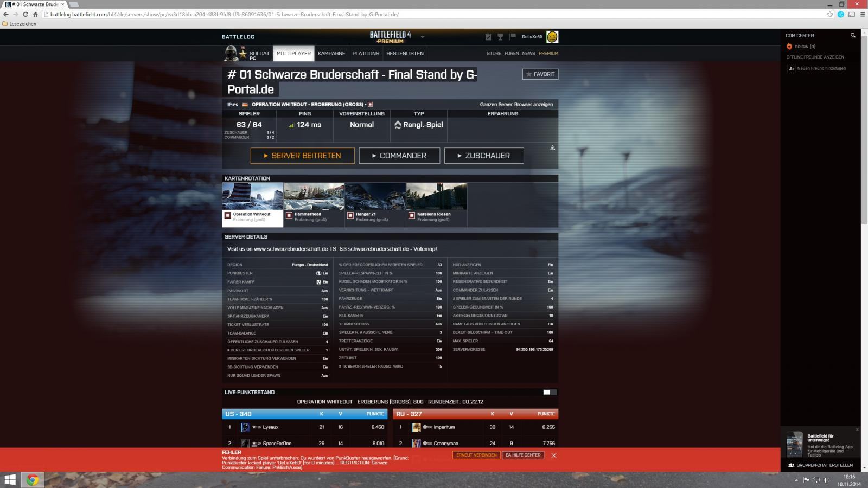
Task: Click the Windows Start button
Action: click(10, 480)
